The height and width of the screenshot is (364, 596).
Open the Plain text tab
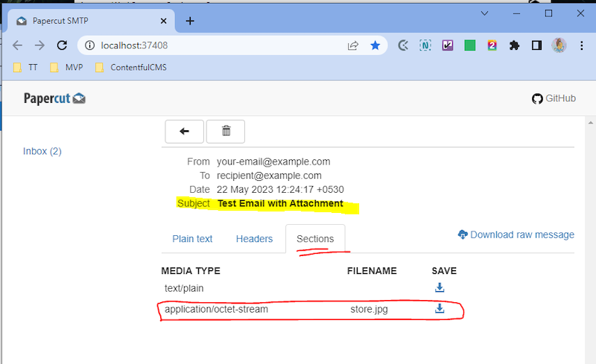tap(192, 239)
